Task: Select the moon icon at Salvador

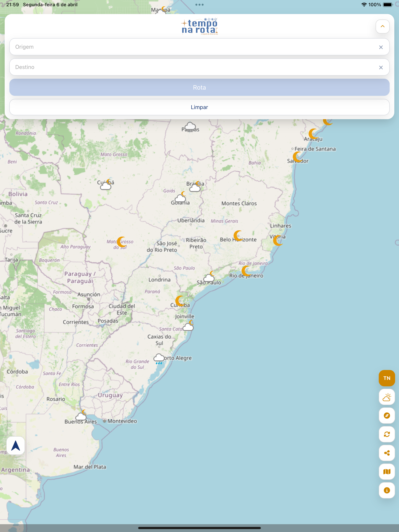Action: pos(298,157)
